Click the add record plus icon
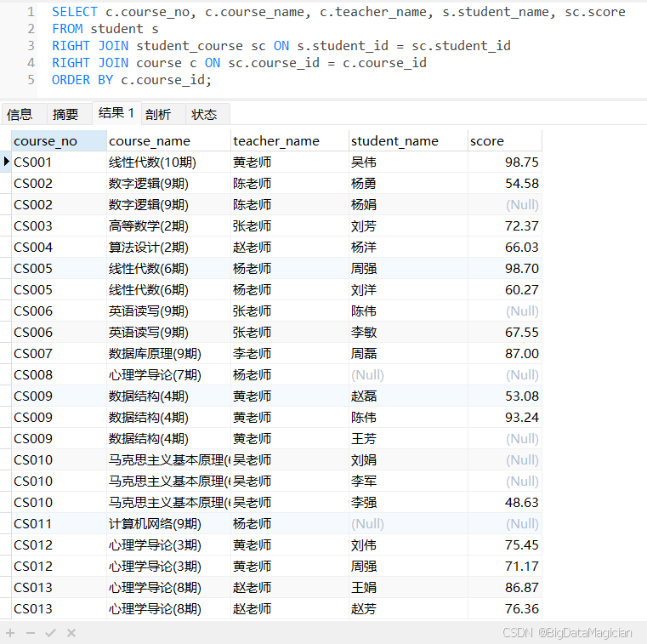 [10, 633]
